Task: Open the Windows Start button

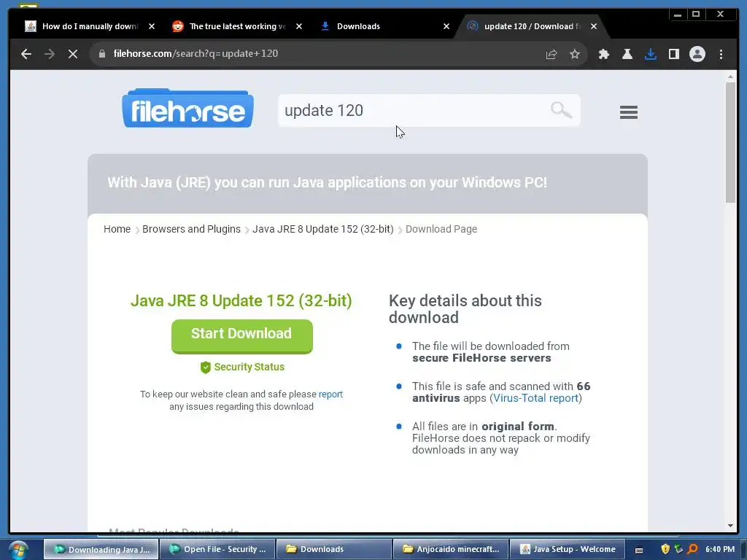Action: click(18, 550)
